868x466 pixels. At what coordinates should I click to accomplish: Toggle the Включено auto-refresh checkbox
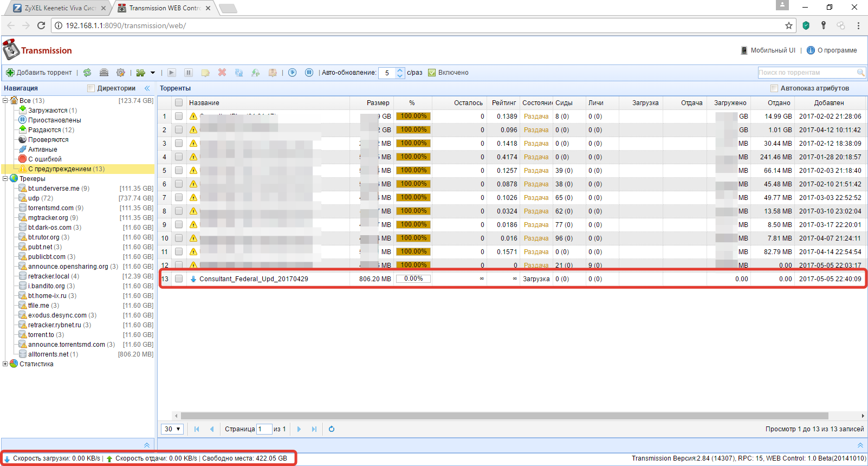(x=432, y=73)
